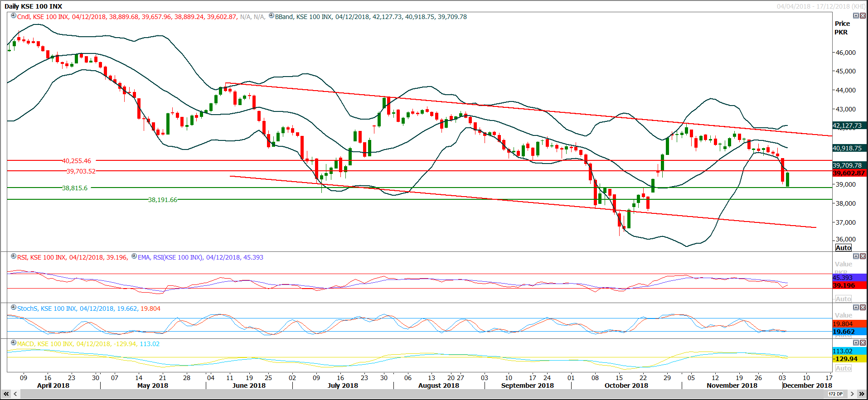Click the clock icon beside the StochS legend
Image resolution: width=868 pixels, height=400 pixels.
(x=14, y=308)
